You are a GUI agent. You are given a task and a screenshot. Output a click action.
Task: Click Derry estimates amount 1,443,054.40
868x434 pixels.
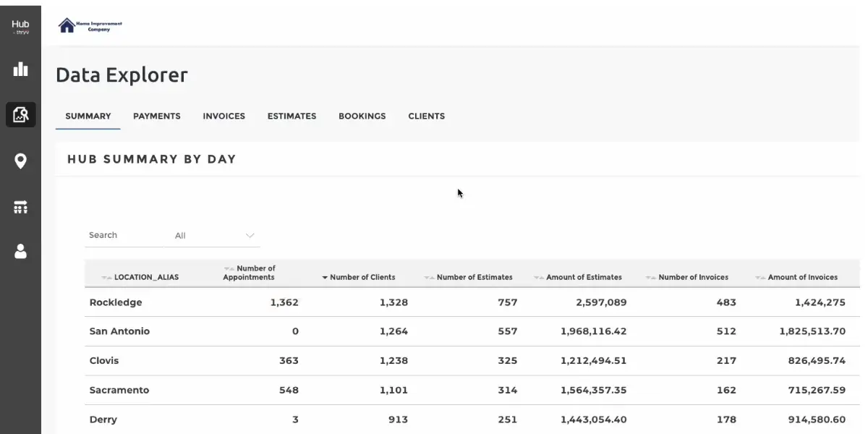coord(594,420)
